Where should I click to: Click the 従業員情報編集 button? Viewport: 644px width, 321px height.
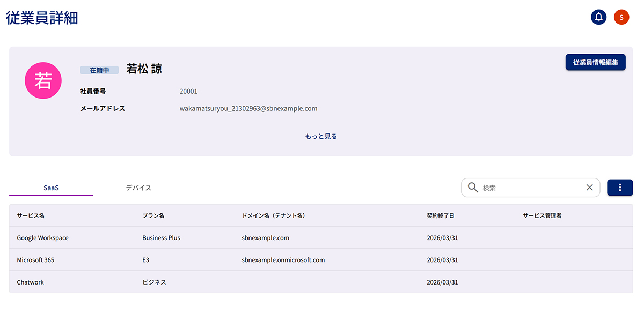tap(595, 62)
